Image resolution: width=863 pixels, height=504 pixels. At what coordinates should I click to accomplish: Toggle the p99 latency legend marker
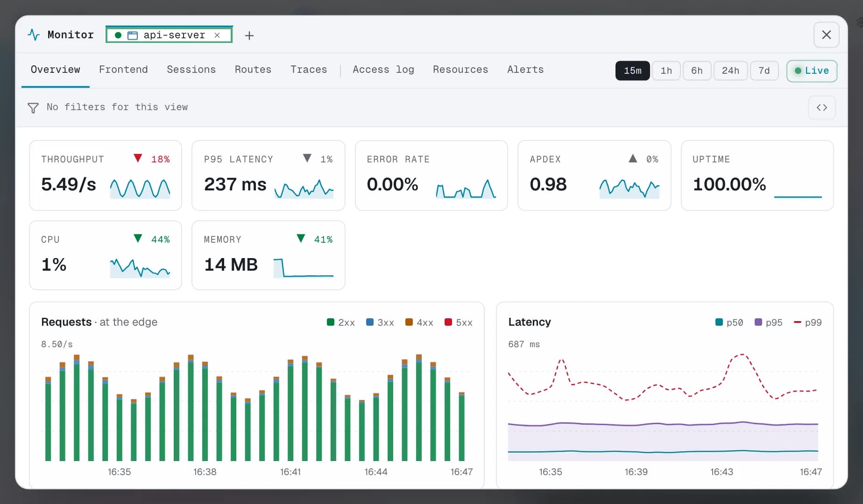[798, 322]
